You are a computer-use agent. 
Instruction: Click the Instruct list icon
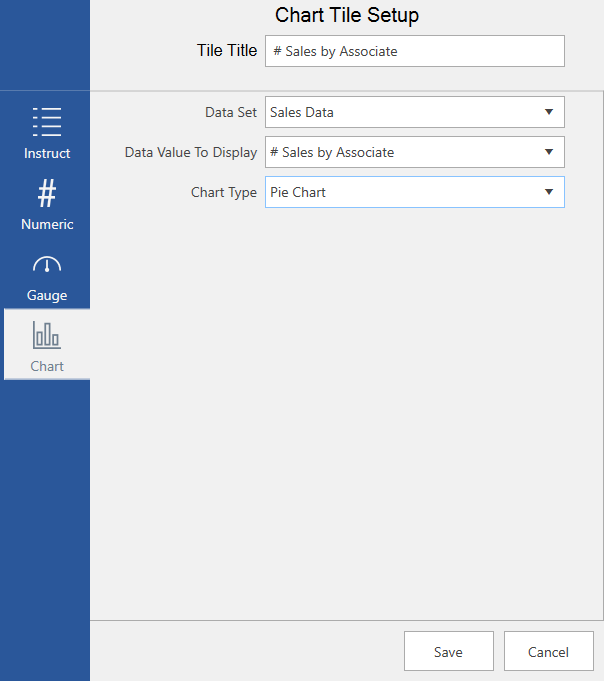[x=47, y=121]
